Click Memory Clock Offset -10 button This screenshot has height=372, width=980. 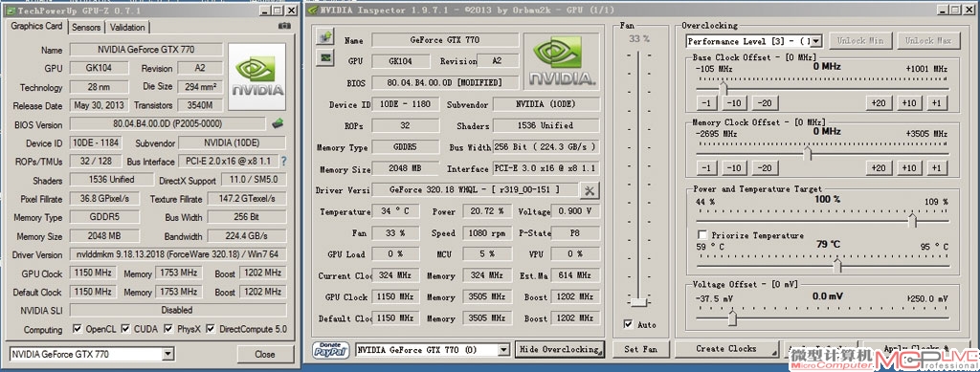pyautogui.click(x=734, y=168)
